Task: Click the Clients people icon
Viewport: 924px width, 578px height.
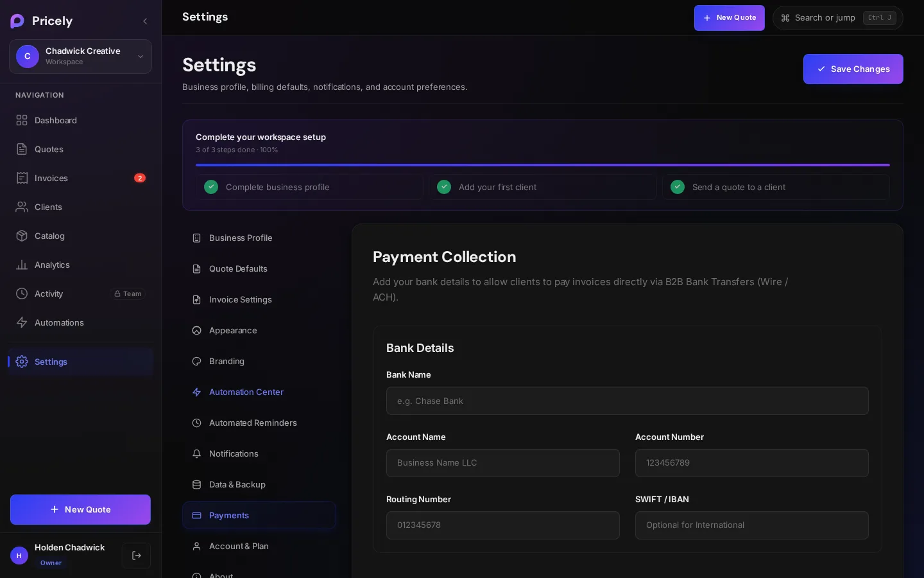Action: [22, 207]
